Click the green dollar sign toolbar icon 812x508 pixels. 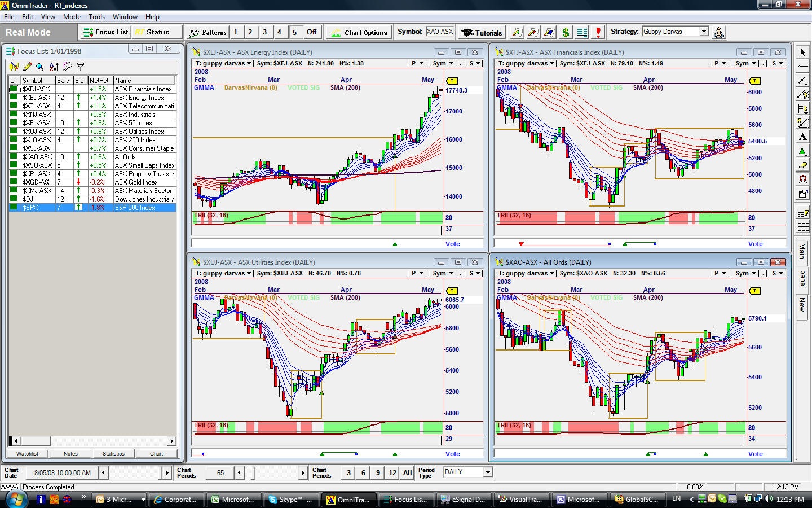tap(566, 32)
